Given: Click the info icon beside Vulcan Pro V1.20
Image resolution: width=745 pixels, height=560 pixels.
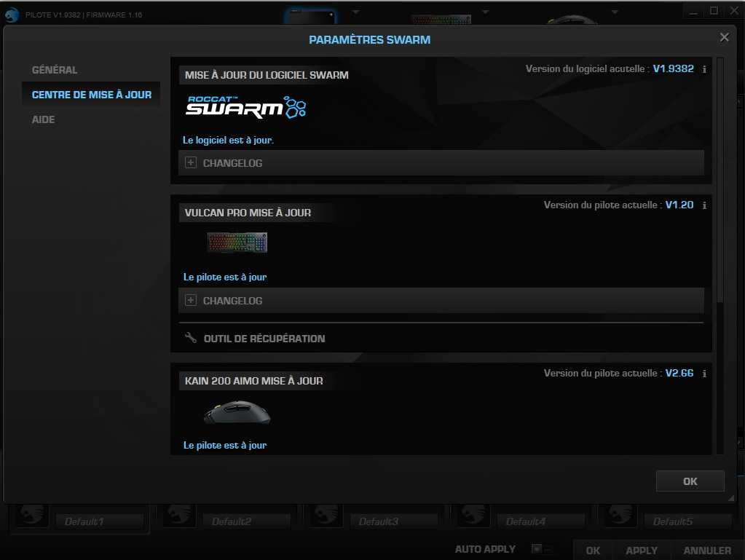Looking at the screenshot, I should (x=703, y=205).
